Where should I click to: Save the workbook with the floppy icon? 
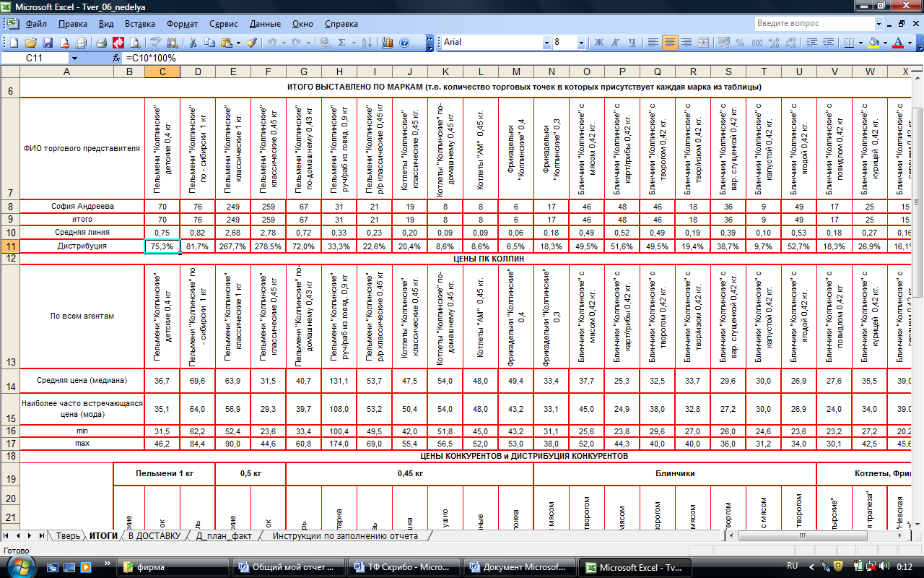click(48, 43)
